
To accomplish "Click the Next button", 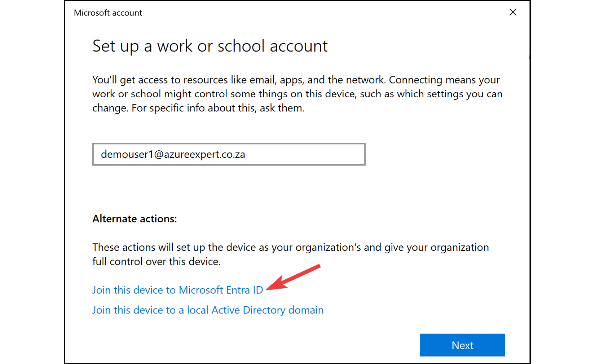I will pyautogui.click(x=462, y=345).
